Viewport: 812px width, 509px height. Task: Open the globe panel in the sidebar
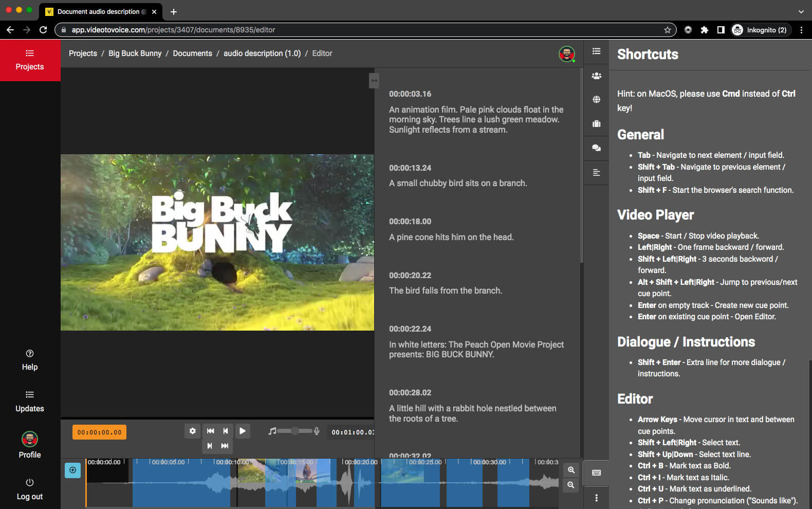coord(596,99)
